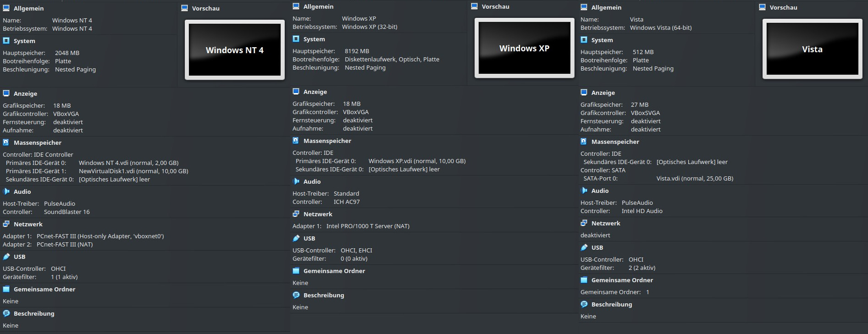868x334 pixels.
Task: Click the Vorschau icon in Vista panel
Action: point(763,7)
